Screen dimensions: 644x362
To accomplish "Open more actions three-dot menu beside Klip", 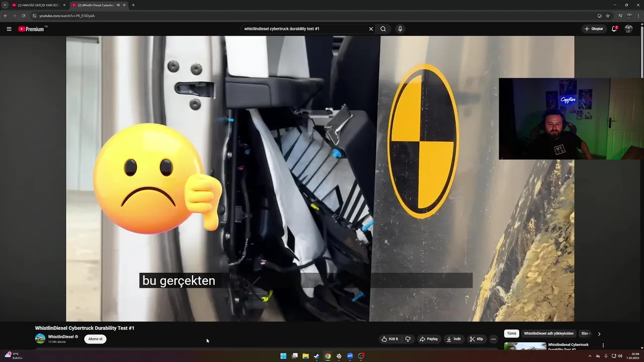I will pos(493,339).
